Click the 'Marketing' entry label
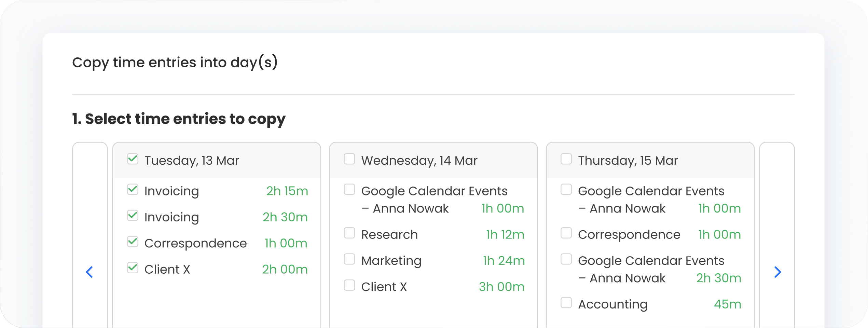Image resolution: width=868 pixels, height=328 pixels. tap(391, 261)
